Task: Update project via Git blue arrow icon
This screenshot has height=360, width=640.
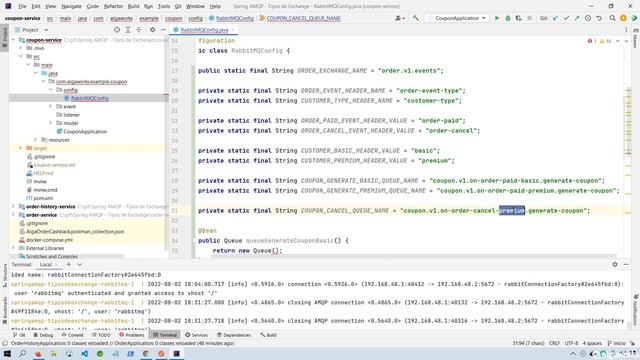Action: click(x=555, y=18)
